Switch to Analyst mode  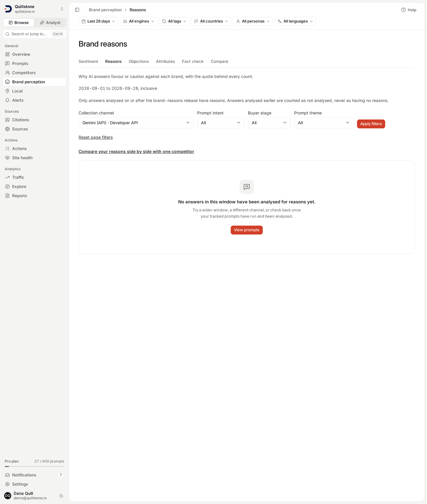(50, 23)
